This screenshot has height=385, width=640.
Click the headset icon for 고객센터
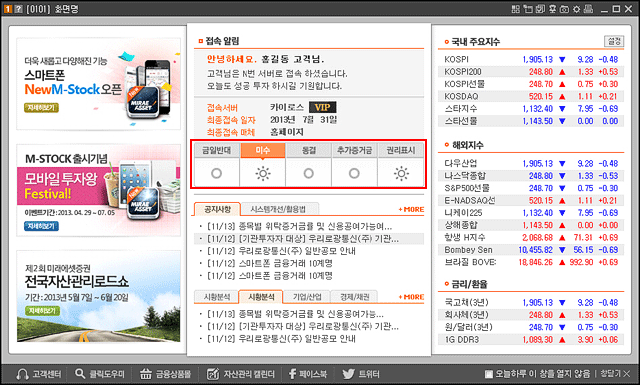[22, 374]
